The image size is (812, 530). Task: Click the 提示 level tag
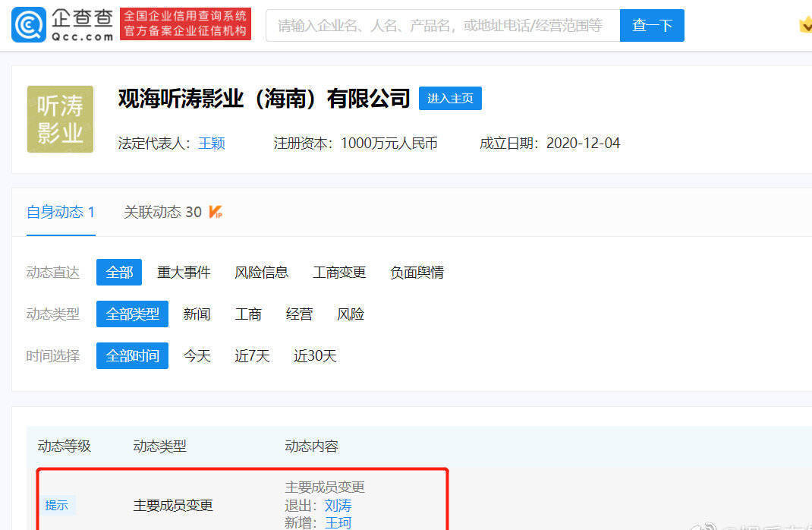[56, 505]
